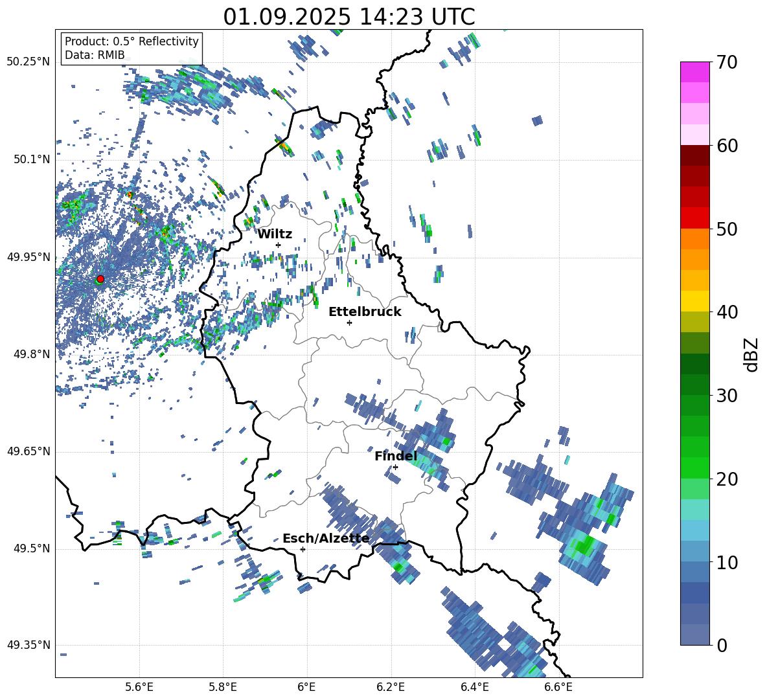Click the Wiltz city label
The height and width of the screenshot is (700, 767).
(275, 234)
